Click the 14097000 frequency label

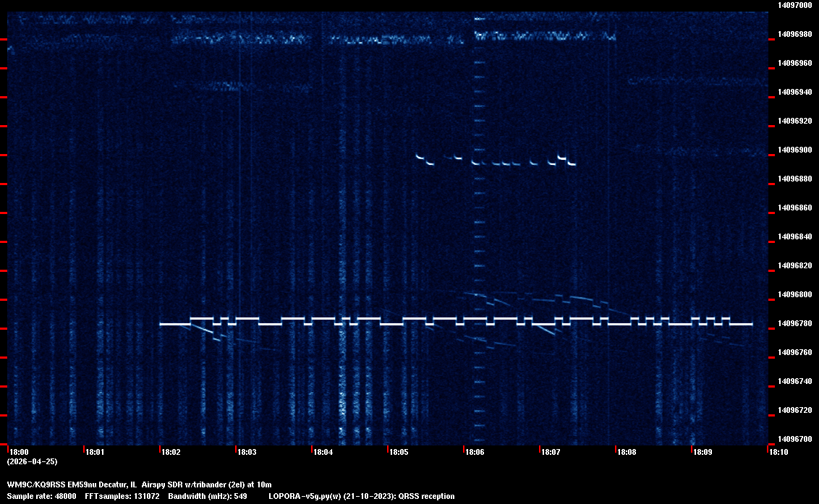click(x=794, y=5)
